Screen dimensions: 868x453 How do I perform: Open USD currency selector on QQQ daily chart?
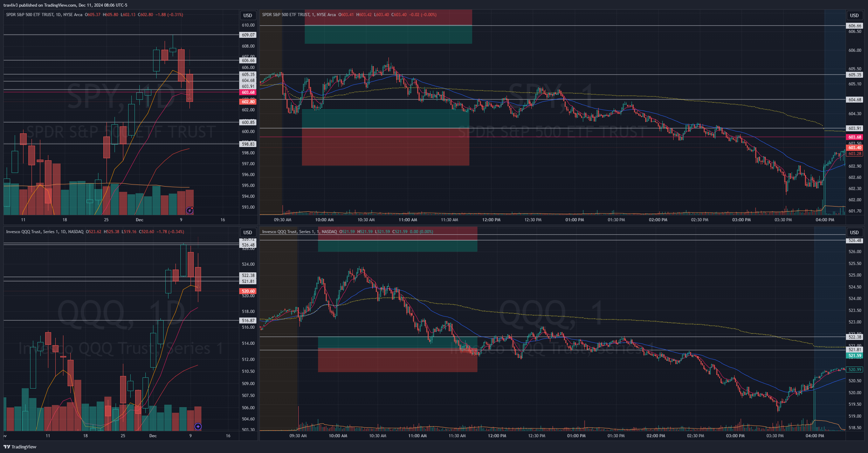248,232
